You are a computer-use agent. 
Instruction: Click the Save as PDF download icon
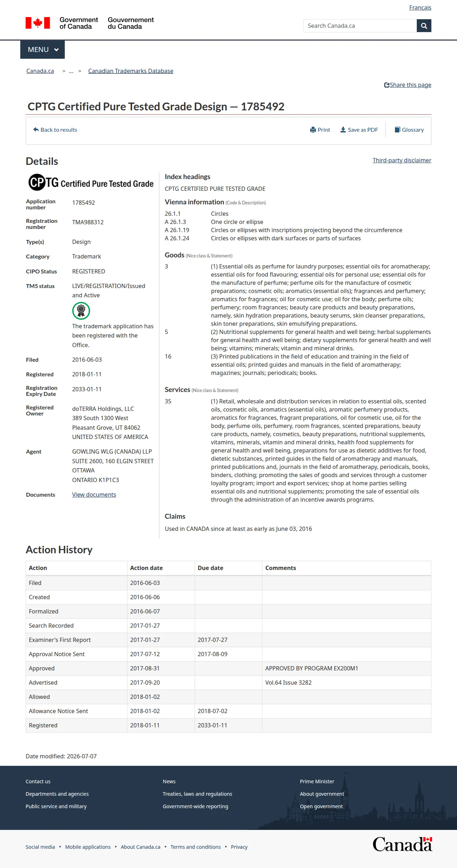tap(343, 130)
